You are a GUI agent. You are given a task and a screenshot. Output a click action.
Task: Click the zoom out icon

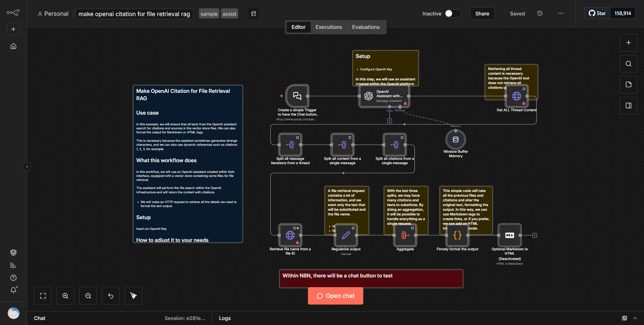pos(88,296)
